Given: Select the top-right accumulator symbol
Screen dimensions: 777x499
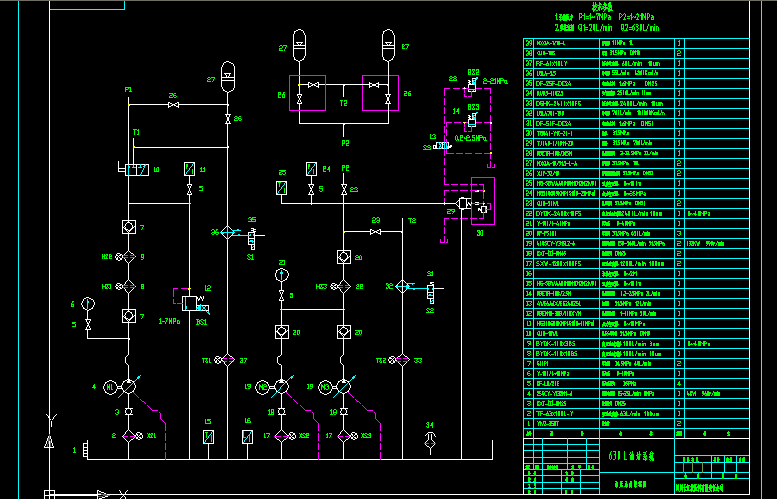Looking at the screenshot, I should pyautogui.click(x=388, y=44).
